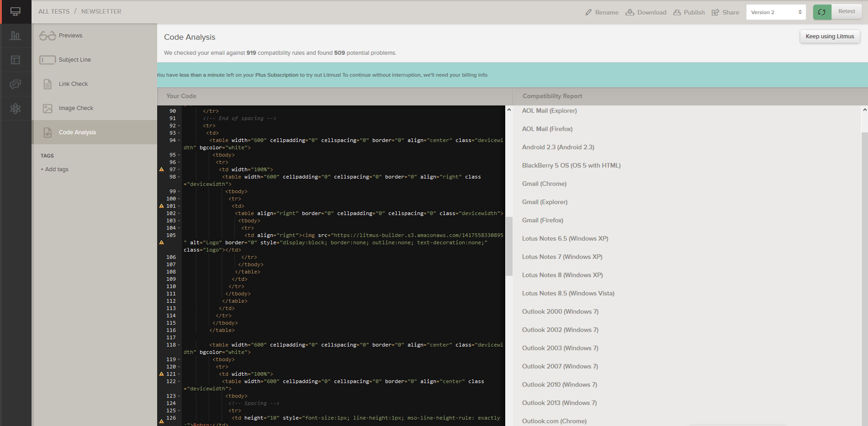This screenshot has height=426, width=868.
Task: Open the analytics bar chart sidebar icon
Action: tap(16, 36)
